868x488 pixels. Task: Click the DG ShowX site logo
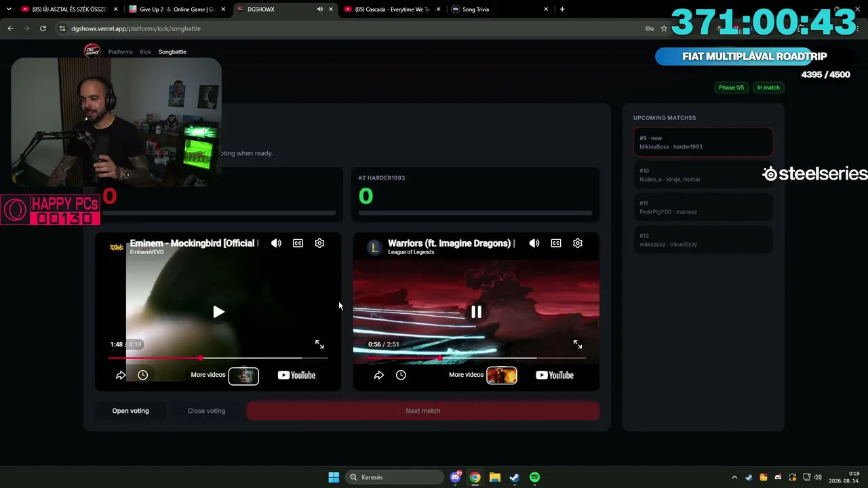[x=92, y=52]
